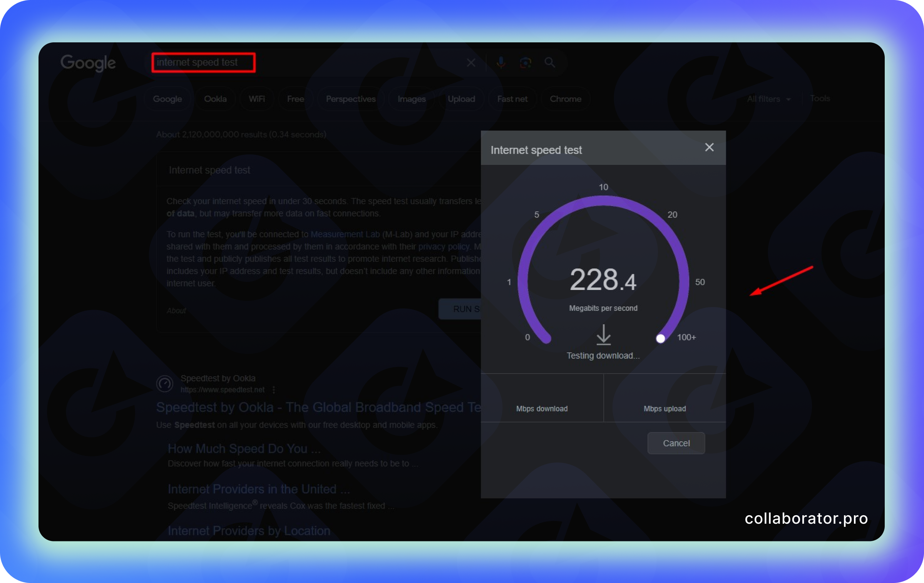
Task: Click the Speedtest by Ookla favicon
Action: coord(165,384)
